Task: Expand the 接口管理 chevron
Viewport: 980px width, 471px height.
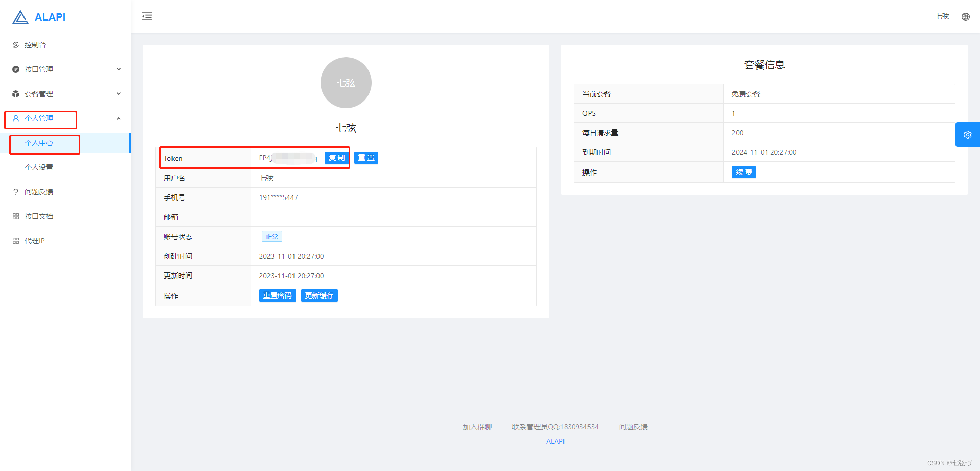Action: click(x=119, y=69)
